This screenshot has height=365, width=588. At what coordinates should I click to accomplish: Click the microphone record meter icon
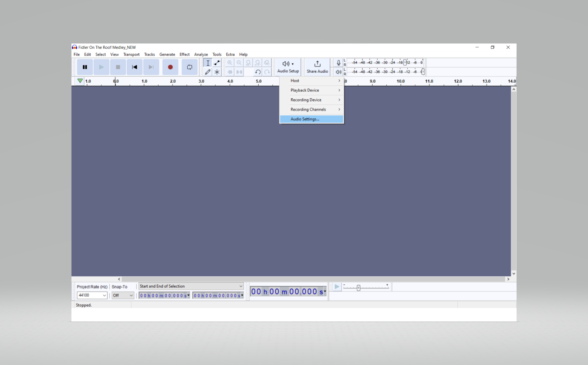point(338,63)
